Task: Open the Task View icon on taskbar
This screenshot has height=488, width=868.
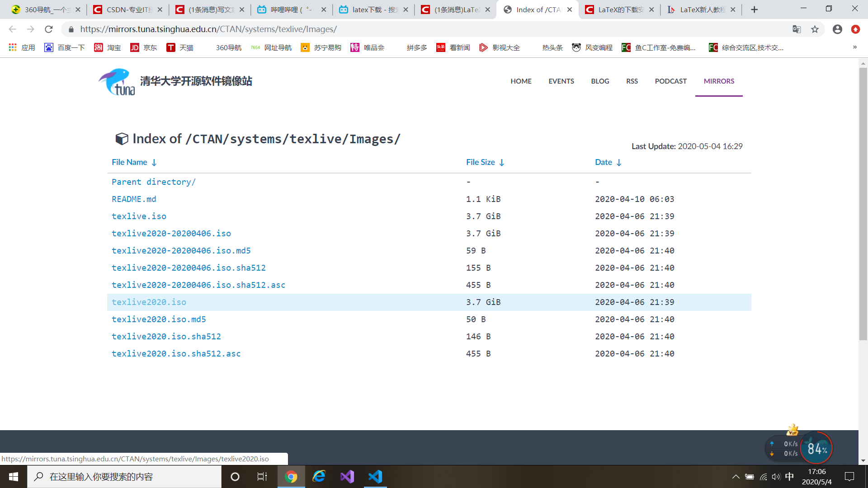Action: 262,477
